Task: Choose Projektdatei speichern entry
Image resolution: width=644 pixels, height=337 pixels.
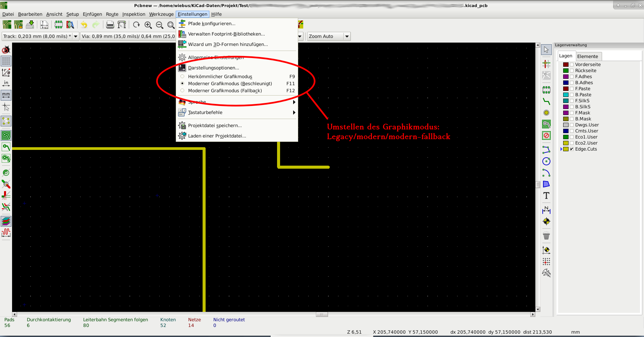Action: click(237, 125)
